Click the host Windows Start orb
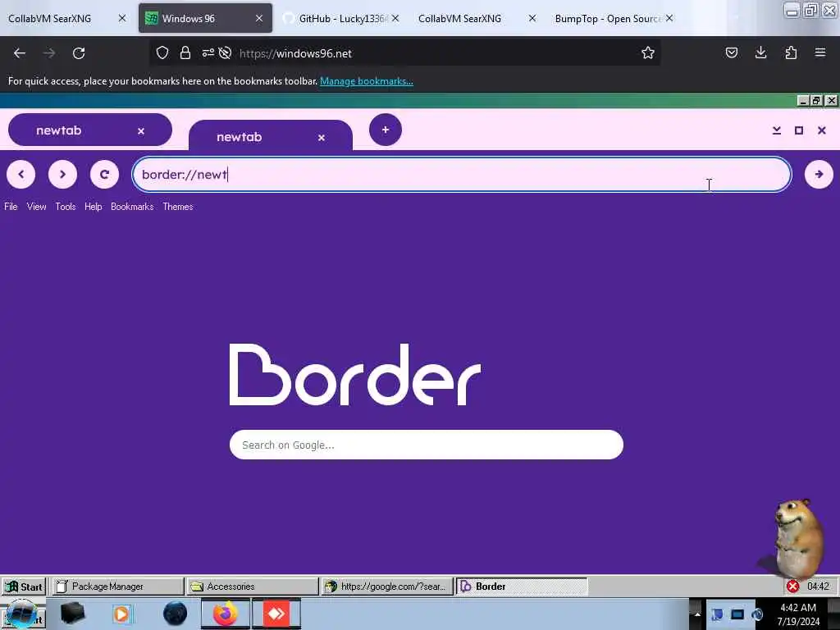This screenshot has height=630, width=840. click(21, 614)
